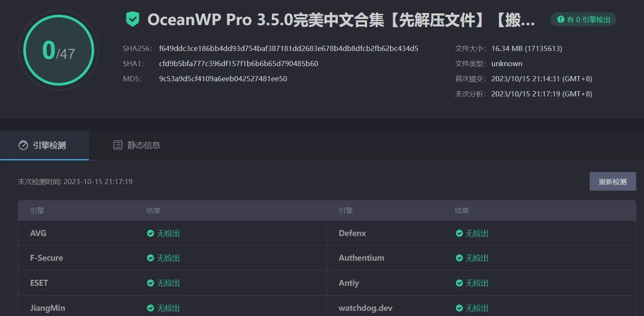This screenshot has height=316, width=644.
Task: Click the 无检出 result text for ESET
Action: [168, 283]
